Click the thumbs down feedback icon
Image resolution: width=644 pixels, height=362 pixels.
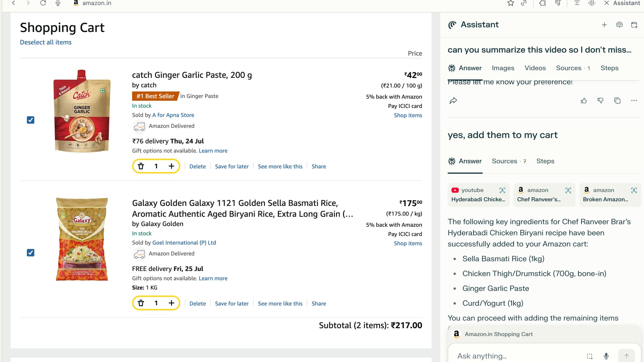600,101
